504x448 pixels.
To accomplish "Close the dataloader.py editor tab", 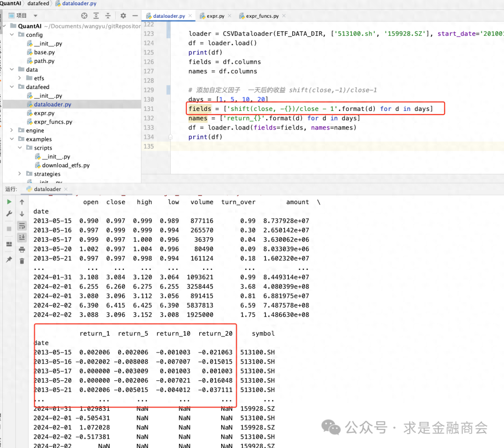I will (190, 15).
